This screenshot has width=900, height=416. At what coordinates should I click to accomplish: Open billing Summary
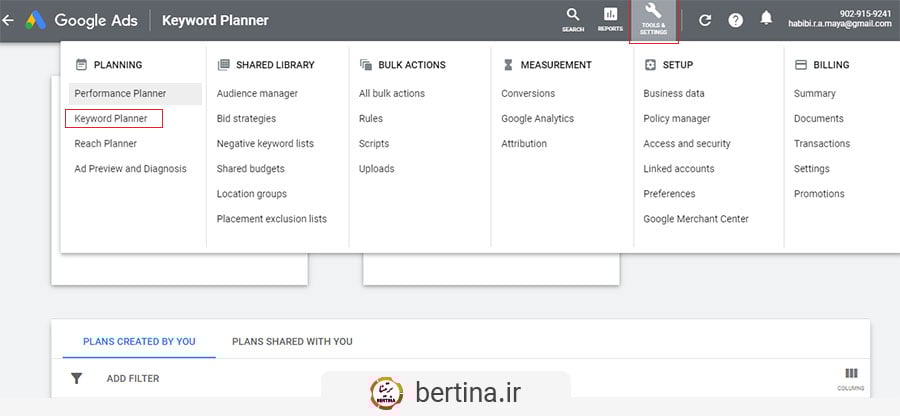[814, 94]
